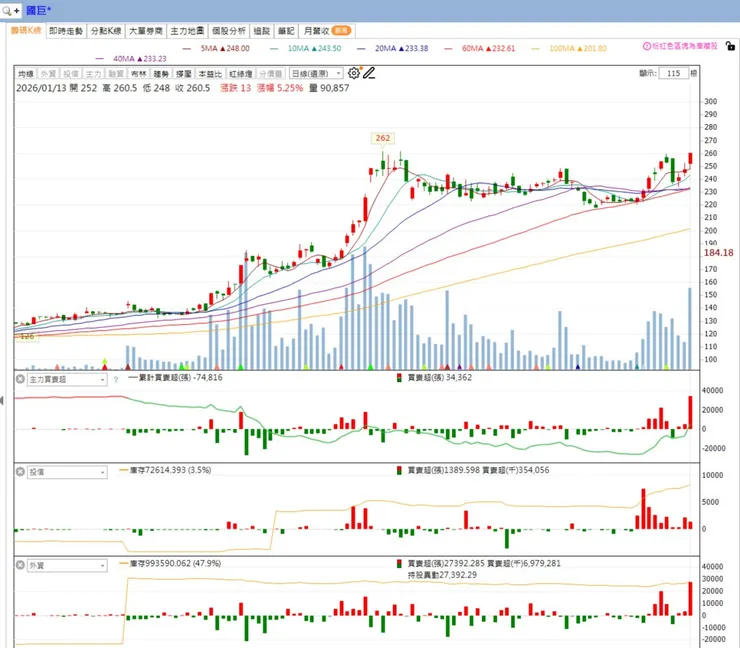This screenshot has height=648, width=740.
Task: Toggle 布林 Bollinger band overlay
Action: [x=139, y=74]
